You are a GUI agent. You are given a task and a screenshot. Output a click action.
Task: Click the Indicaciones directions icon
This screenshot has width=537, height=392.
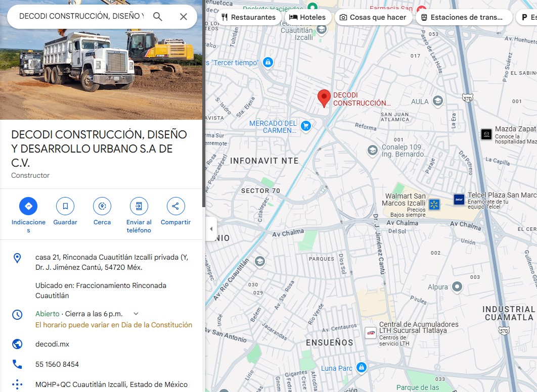28,206
